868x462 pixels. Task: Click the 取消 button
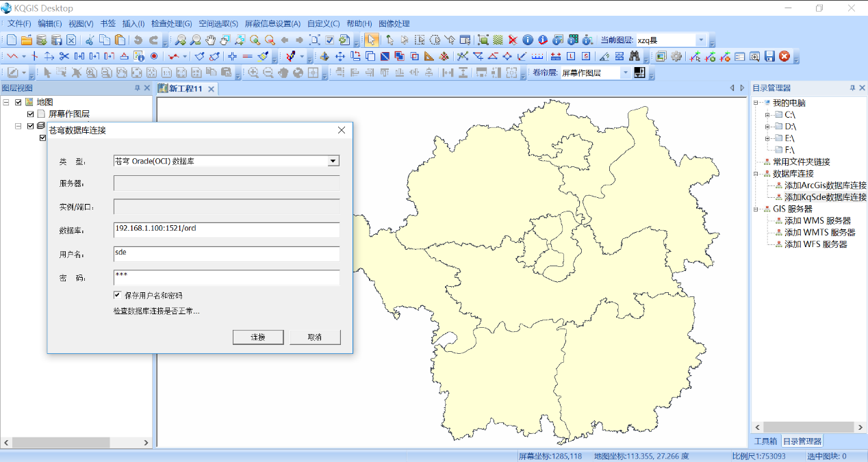point(314,337)
